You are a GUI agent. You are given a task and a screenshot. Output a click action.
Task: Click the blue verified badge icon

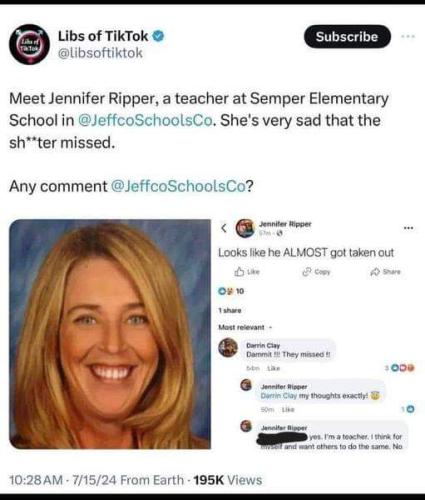coord(158,36)
